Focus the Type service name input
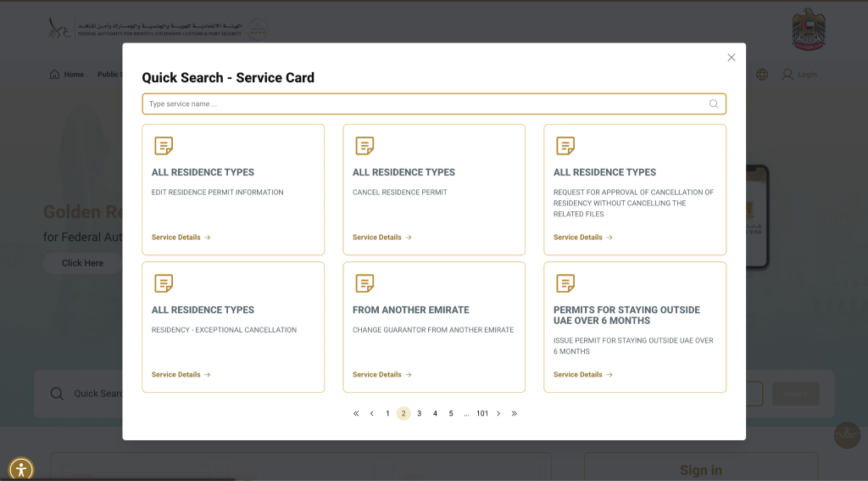This screenshot has height=481, width=868. pyautogui.click(x=434, y=103)
